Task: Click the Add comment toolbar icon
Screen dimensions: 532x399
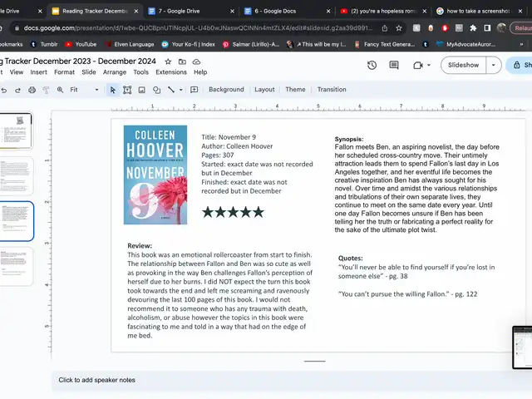Action: 194,90
